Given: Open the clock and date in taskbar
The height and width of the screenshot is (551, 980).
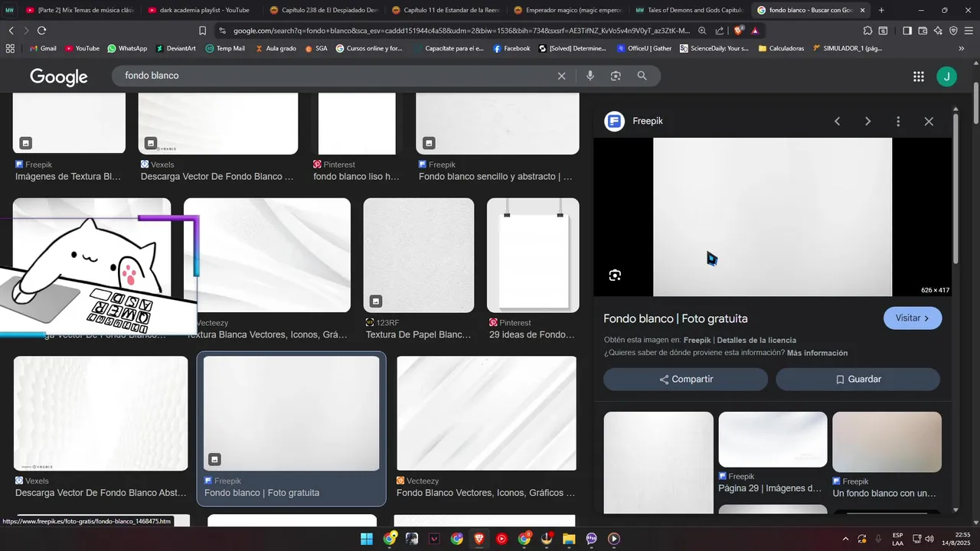Looking at the screenshot, I should pos(957,539).
